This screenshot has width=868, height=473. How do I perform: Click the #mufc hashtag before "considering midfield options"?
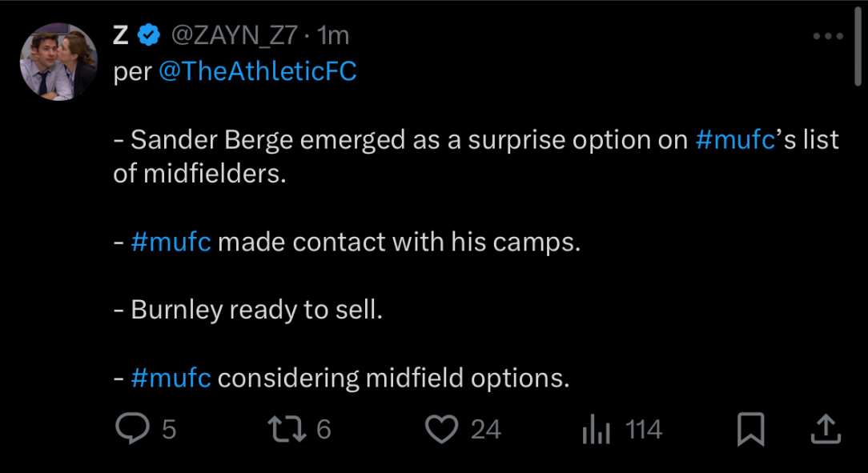click(171, 378)
